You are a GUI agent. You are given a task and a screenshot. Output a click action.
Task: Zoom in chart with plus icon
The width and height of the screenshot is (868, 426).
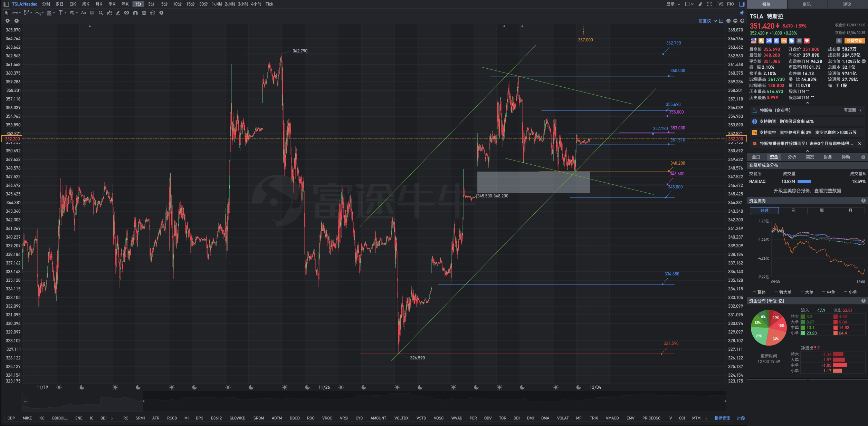742,21
